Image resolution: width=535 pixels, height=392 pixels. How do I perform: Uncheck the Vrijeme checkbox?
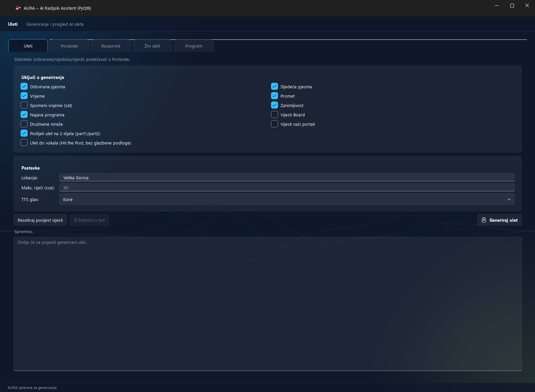[x=24, y=96]
